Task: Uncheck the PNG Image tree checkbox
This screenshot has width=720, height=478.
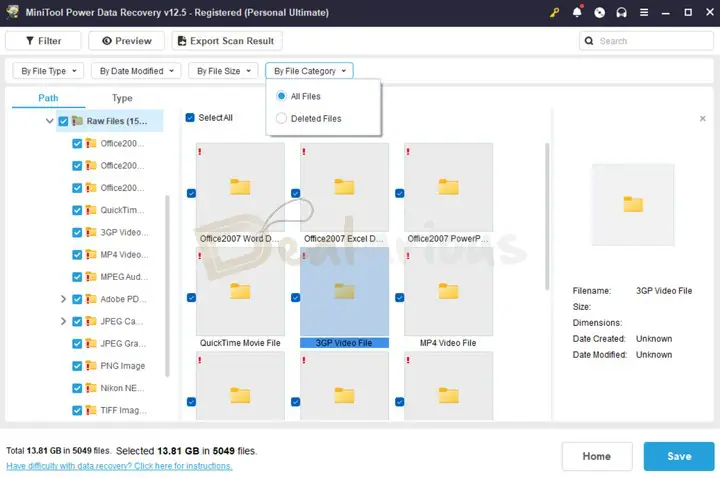Action: (78, 366)
